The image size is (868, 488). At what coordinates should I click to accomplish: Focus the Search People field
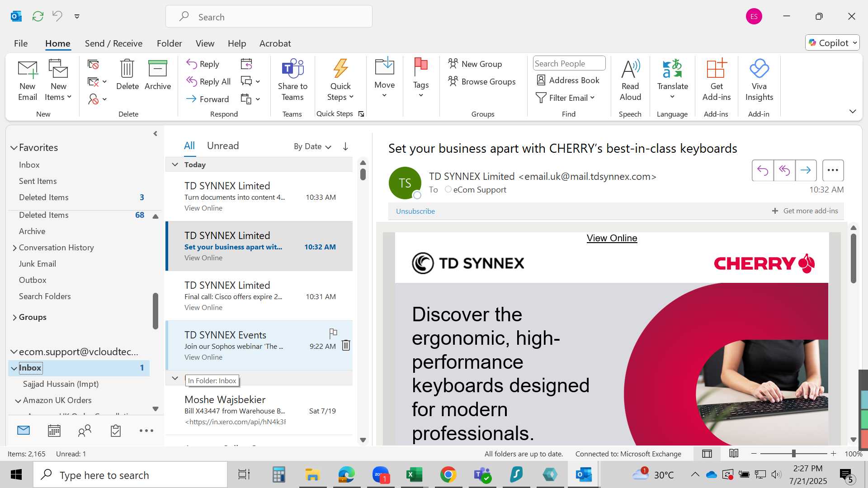click(569, 64)
